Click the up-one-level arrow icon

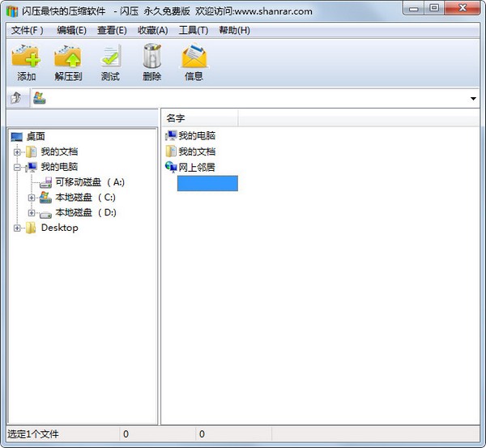click(x=16, y=98)
